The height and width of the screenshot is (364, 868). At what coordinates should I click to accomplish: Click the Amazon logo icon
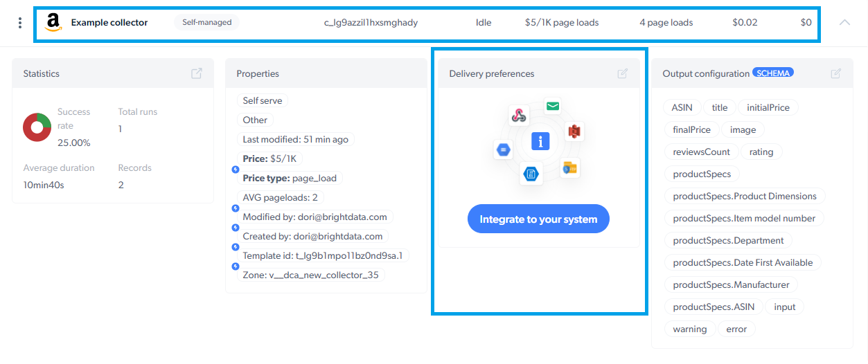(53, 23)
